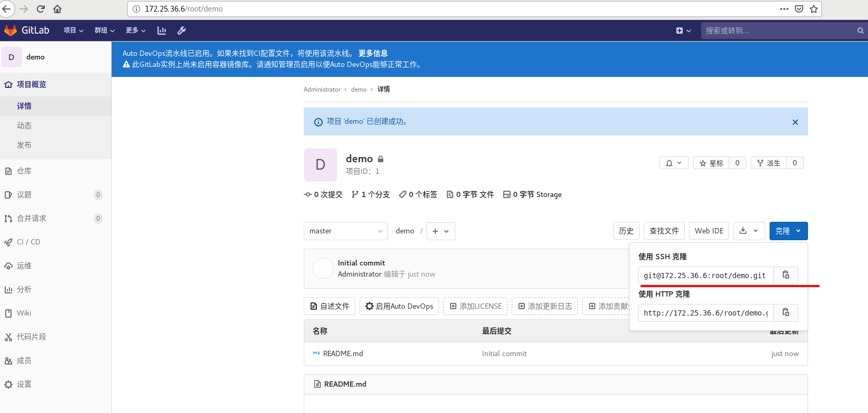Click the 添加LICENSE button

point(475,306)
